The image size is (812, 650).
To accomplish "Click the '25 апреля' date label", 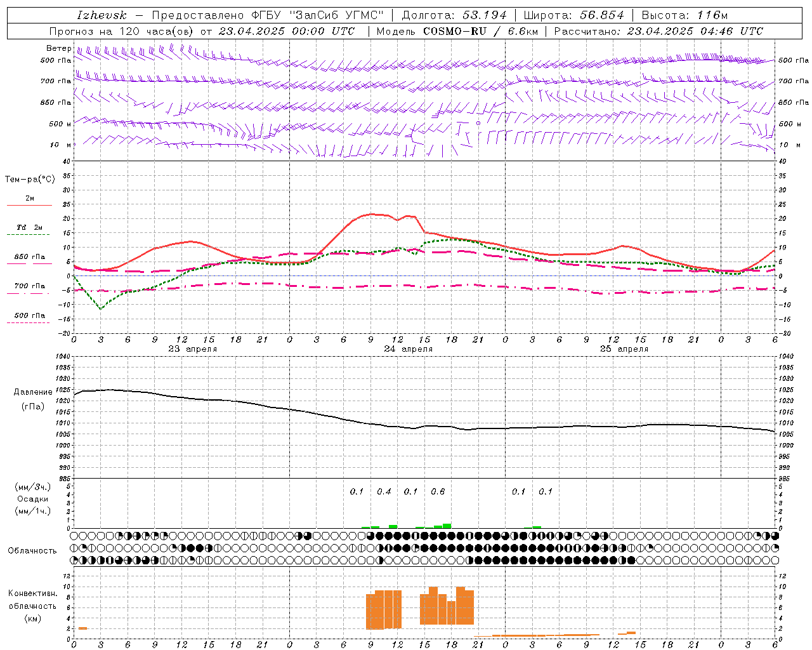I will 624,349.
